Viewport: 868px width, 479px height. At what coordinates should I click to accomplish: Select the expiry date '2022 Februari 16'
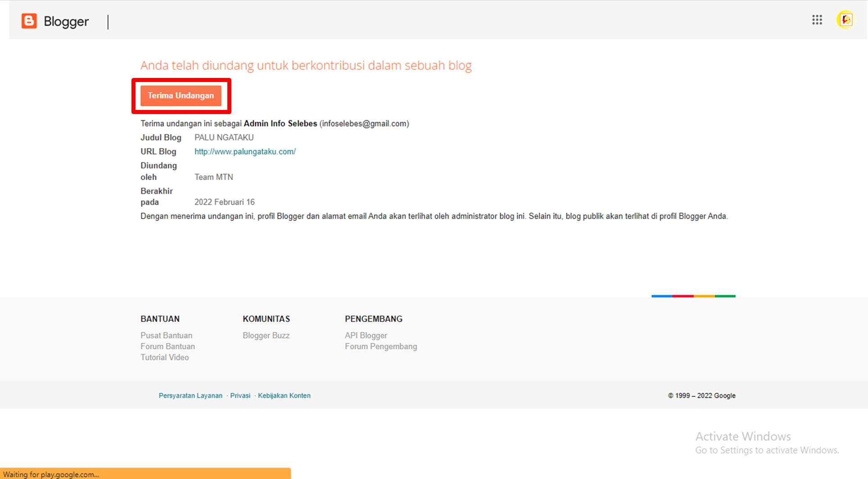point(224,202)
